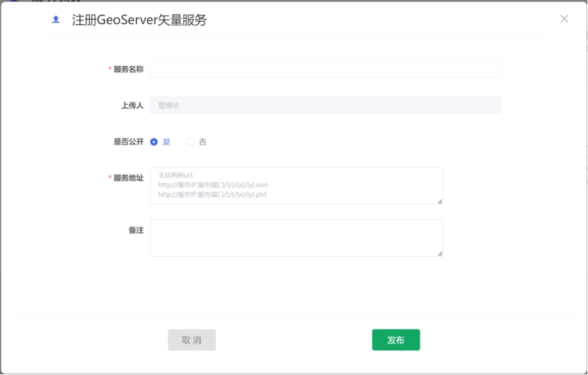The width and height of the screenshot is (588, 375).
Task: Click the 服务地址 label
Action: pos(128,178)
